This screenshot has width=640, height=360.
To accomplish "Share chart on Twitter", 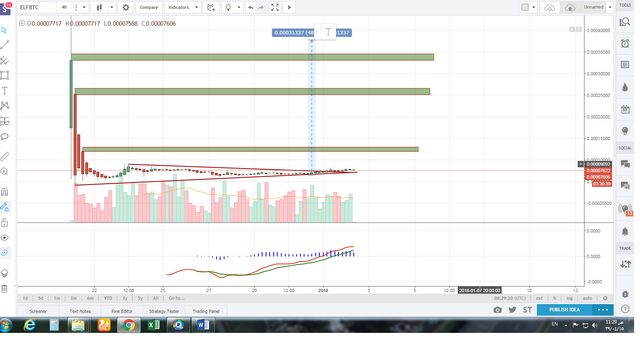I will 512,310.
